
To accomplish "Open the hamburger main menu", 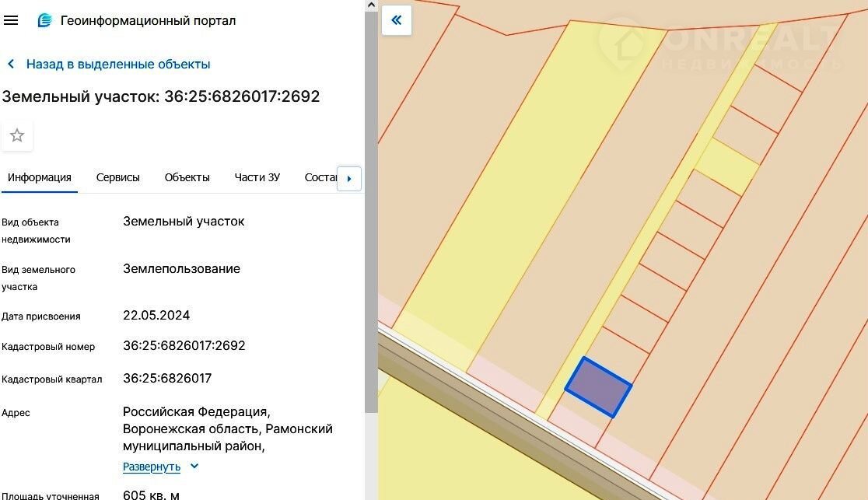I will click(x=11, y=20).
